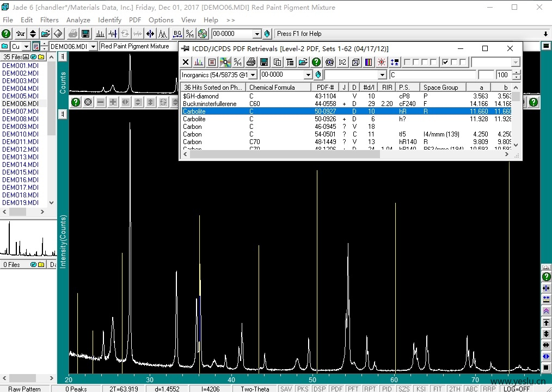This screenshot has width=552, height=392.
Task: Click the green help icon in PDF Retrievals toolbar
Action: tap(316, 62)
